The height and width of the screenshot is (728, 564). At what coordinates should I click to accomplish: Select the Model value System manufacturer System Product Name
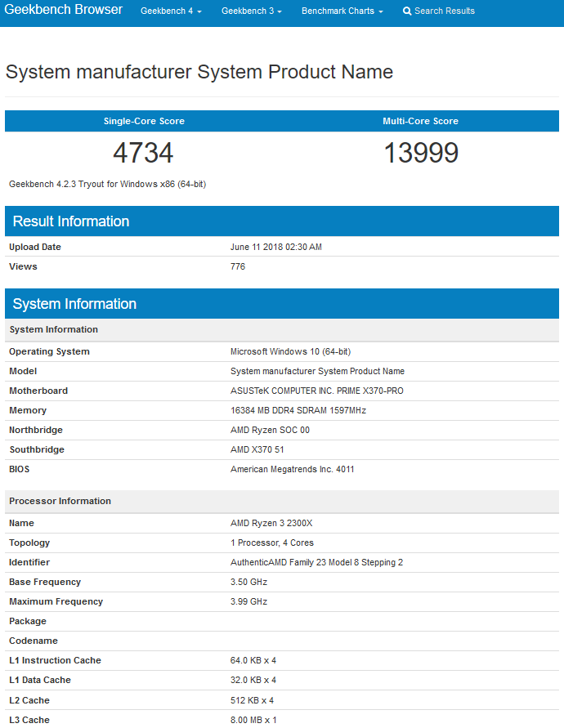(x=317, y=371)
